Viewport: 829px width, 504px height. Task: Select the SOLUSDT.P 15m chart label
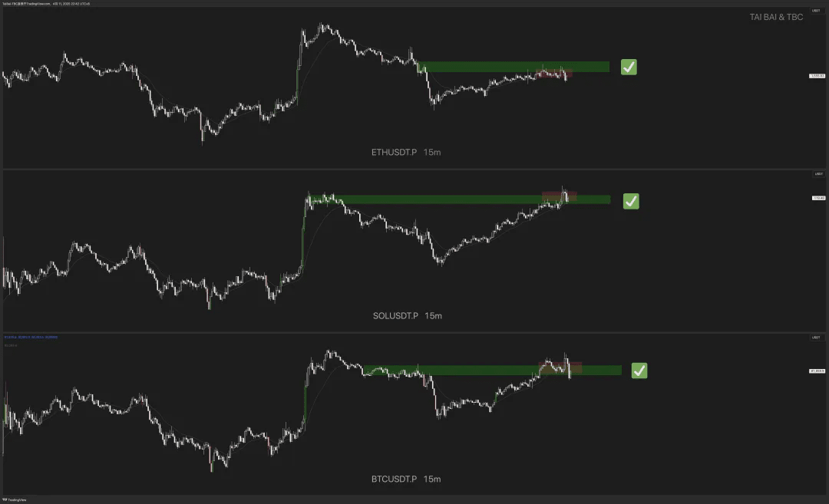click(406, 316)
